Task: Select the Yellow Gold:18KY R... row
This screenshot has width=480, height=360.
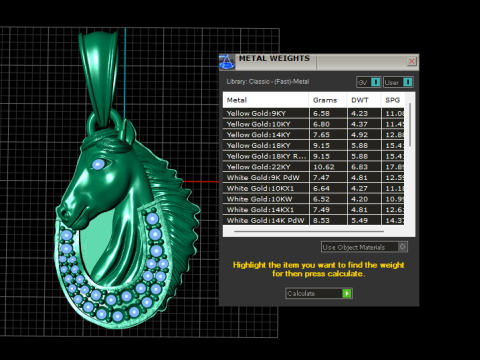Action: click(313, 156)
